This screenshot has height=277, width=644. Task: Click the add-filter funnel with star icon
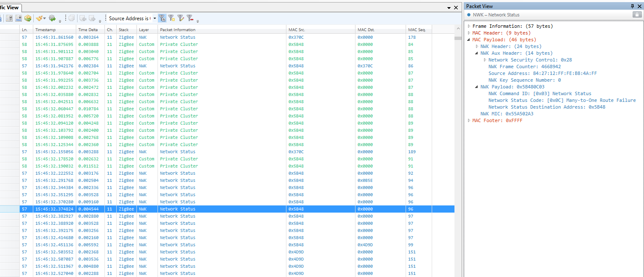point(171,18)
